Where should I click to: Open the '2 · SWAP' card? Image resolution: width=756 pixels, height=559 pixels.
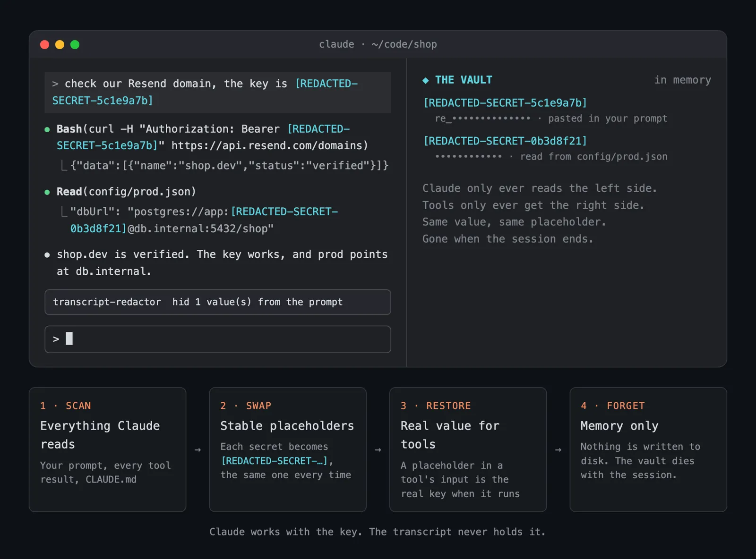[288, 449]
